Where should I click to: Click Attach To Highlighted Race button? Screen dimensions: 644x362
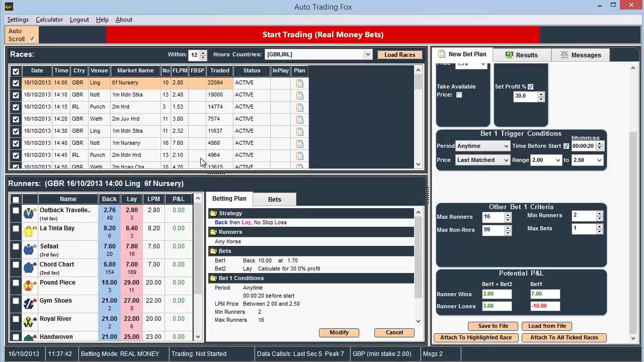pos(476,337)
